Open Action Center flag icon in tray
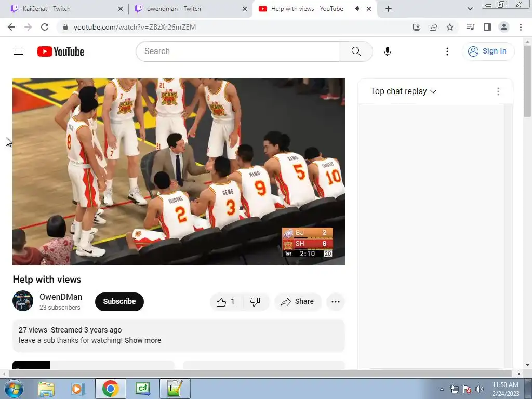Viewport: 532px width, 399px height. click(467, 389)
